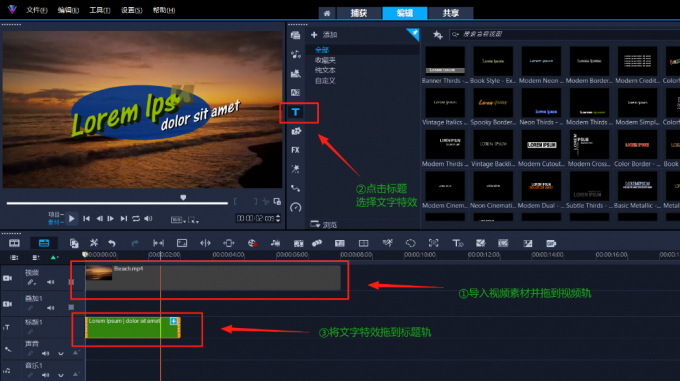Open the Title library in the sidebar
This screenshot has width=680, height=381.
[295, 112]
